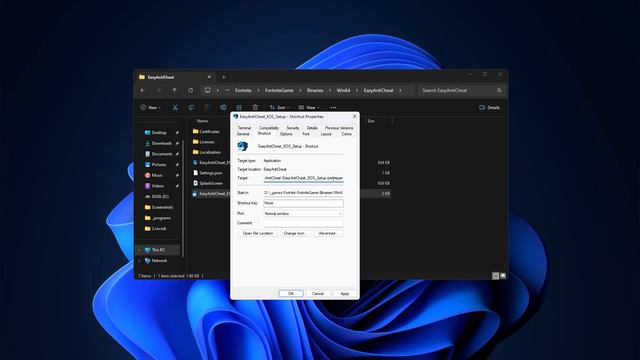
Task: Click the Rename icon in Explorer toolbar
Action: coord(223,108)
